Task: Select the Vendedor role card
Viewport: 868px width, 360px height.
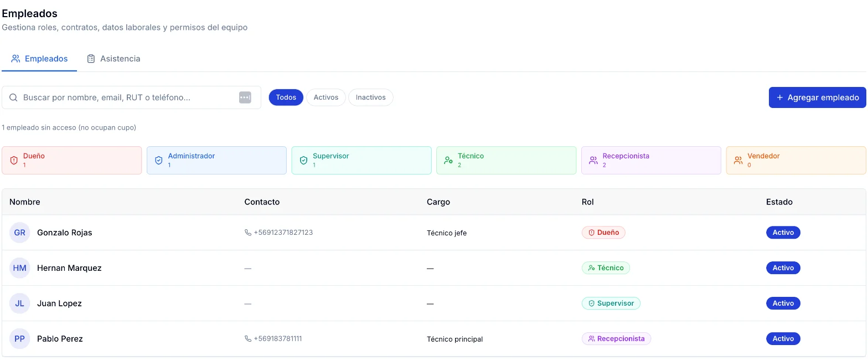Action: (796, 160)
